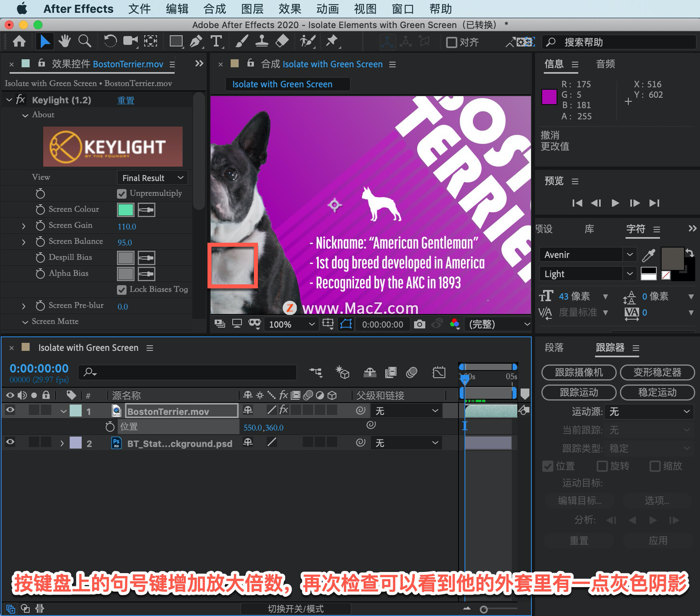The width and height of the screenshot is (700, 616).
Task: Click the 切换开关/模式 button
Action: point(296,609)
